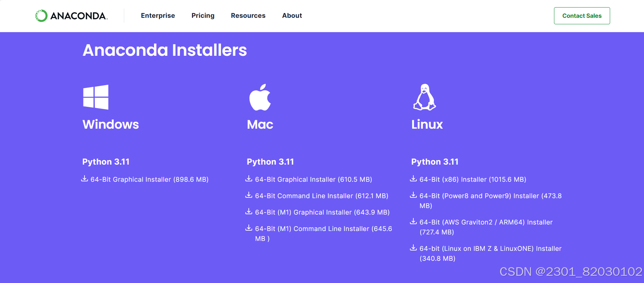Click the Windows logo icon
Screen dimensions: 644x283
point(96,97)
